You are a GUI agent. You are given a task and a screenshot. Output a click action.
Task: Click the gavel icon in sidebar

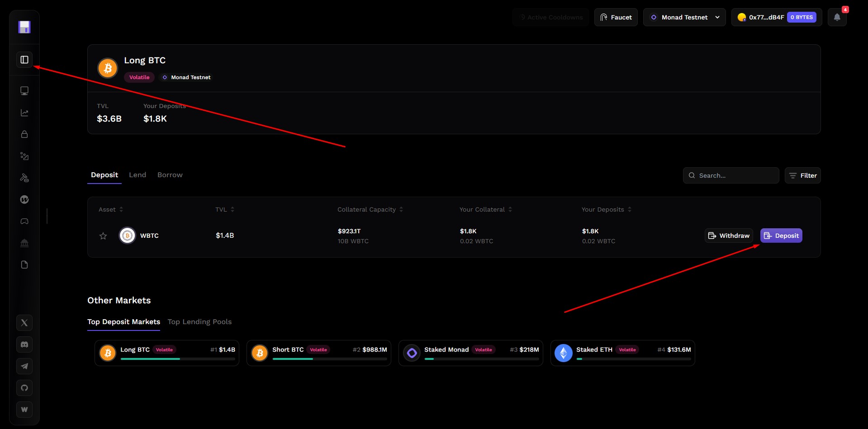24,178
